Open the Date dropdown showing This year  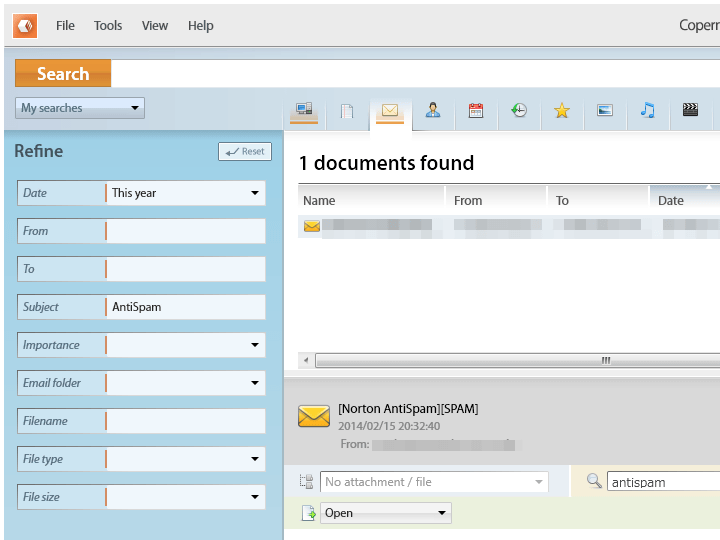[x=186, y=193]
